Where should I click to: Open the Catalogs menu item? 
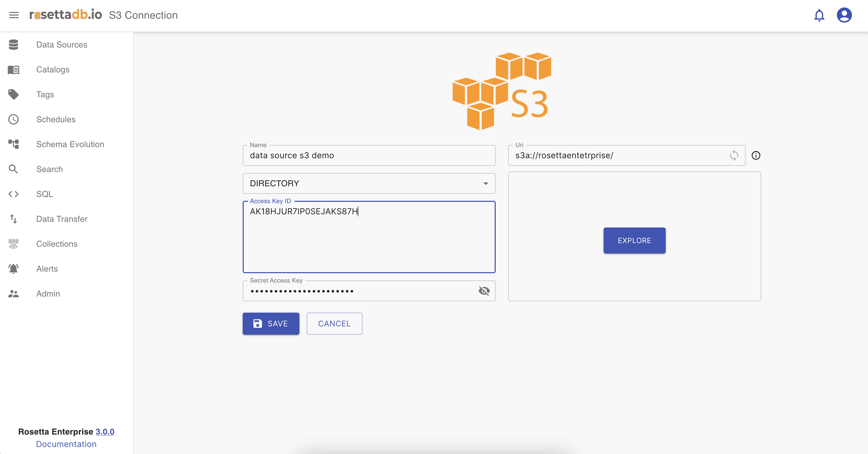point(53,70)
